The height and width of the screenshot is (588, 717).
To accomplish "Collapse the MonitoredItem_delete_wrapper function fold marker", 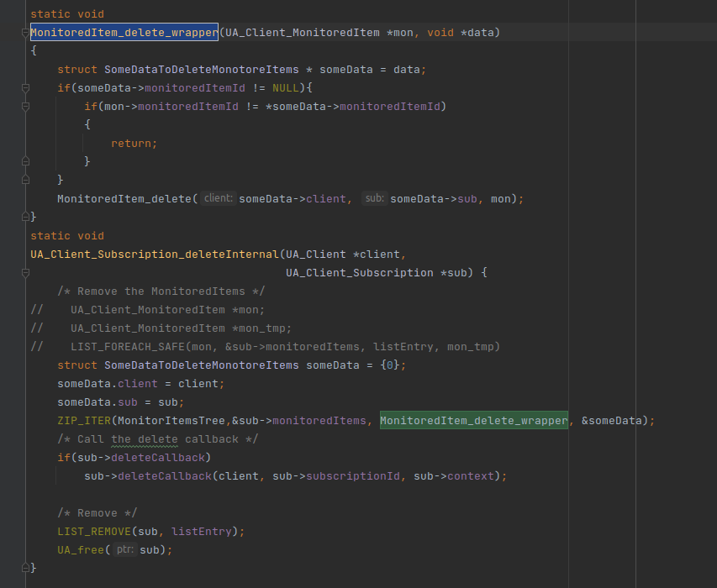I will [x=25, y=33].
